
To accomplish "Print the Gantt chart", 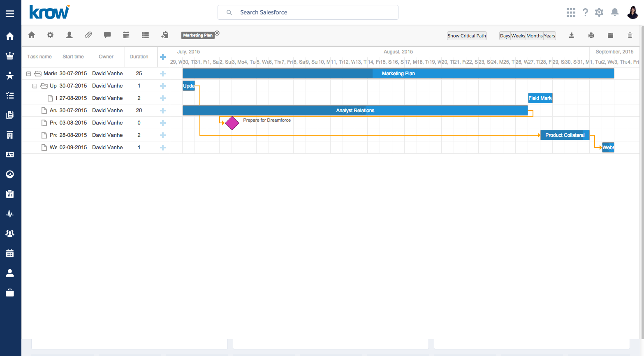I will pos(591,35).
